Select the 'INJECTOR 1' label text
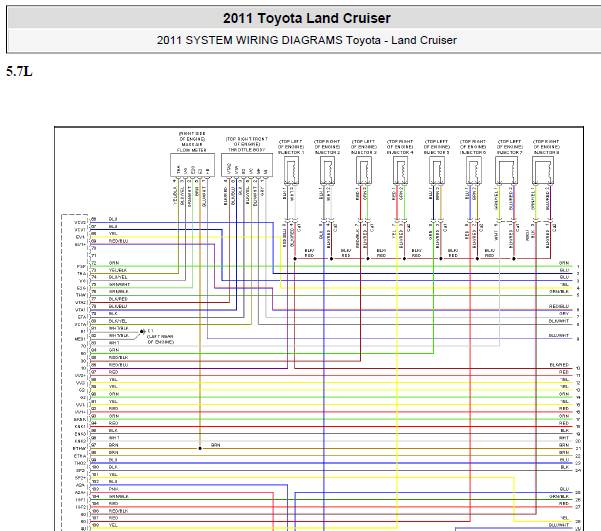This screenshot has height=531, width=601. click(x=291, y=153)
